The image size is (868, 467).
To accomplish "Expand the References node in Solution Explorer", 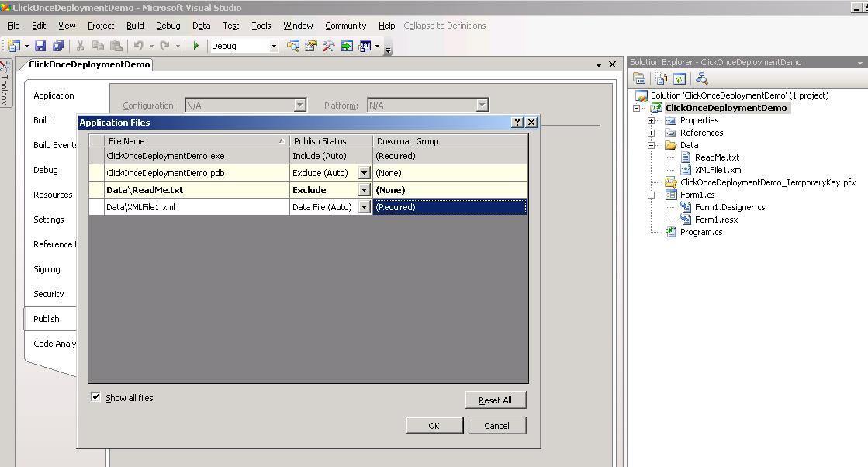I will pos(652,133).
